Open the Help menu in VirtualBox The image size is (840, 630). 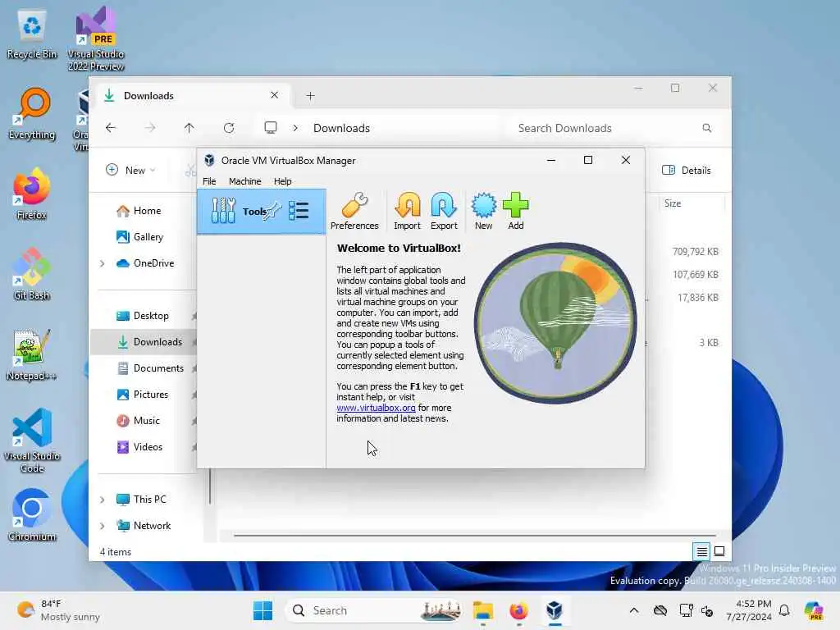(282, 181)
